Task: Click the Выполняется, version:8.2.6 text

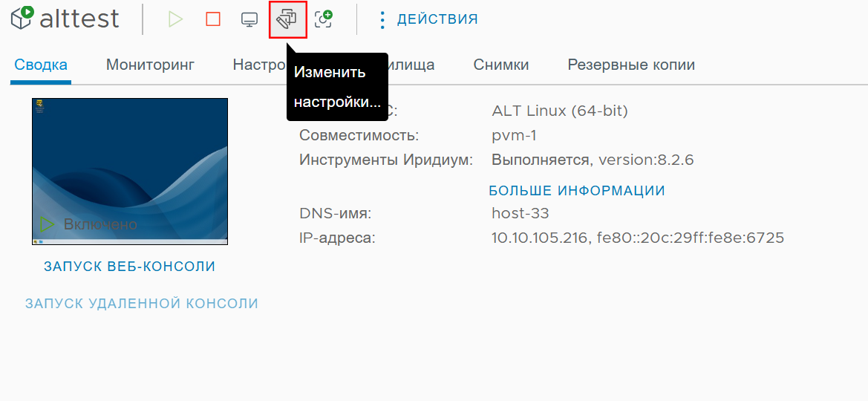Action: [593, 160]
